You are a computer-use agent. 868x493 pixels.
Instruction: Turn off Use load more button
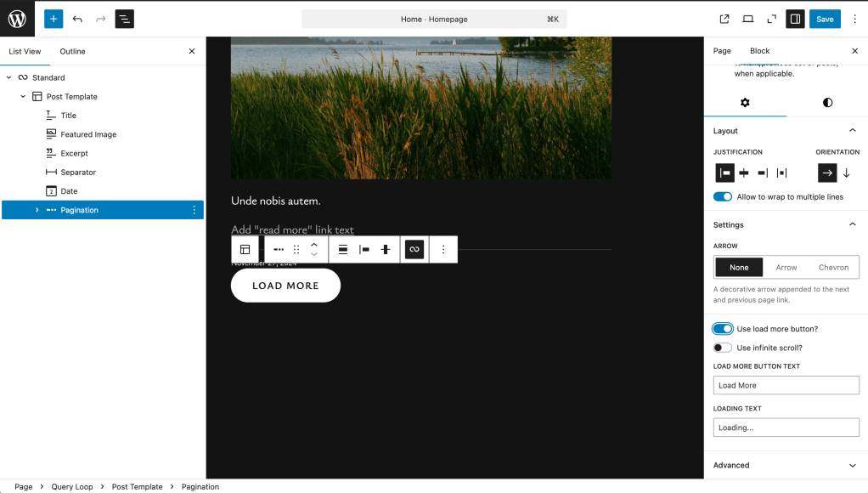tap(723, 329)
